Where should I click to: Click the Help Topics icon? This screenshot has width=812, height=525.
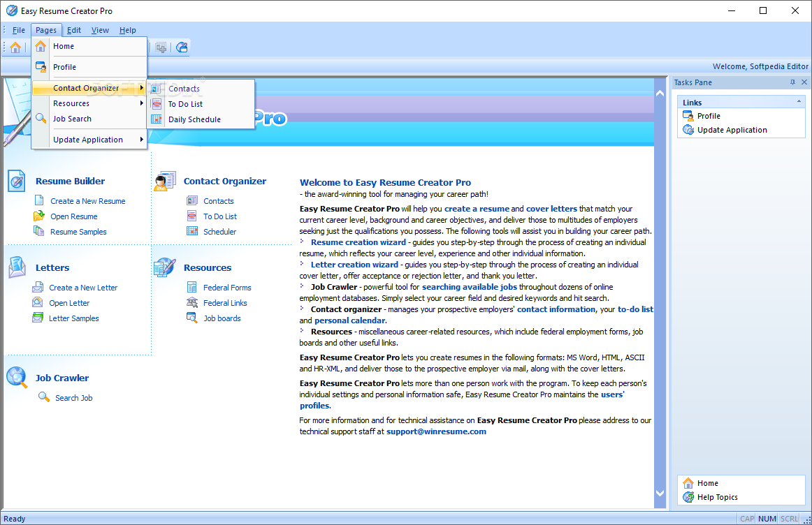click(688, 497)
